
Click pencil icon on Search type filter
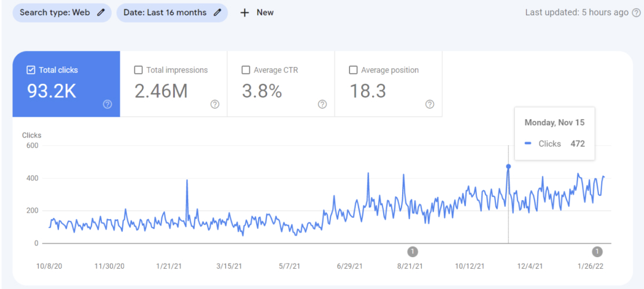[101, 12]
